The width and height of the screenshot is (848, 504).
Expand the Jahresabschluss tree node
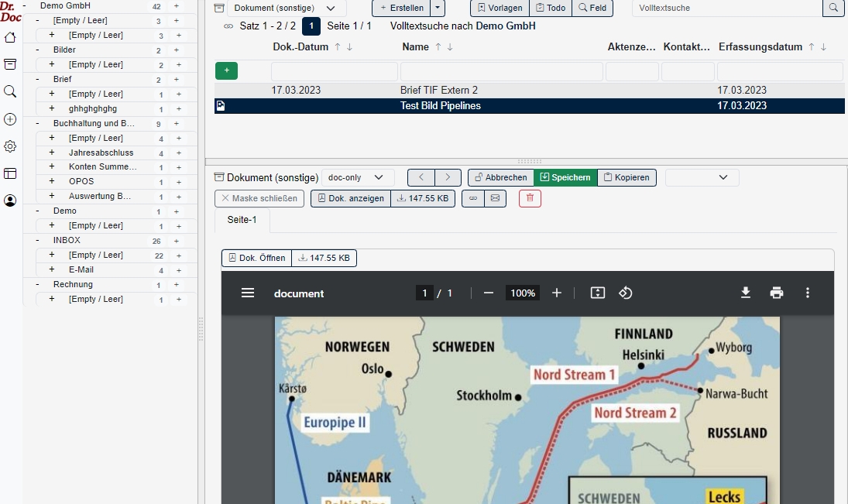[52, 153]
